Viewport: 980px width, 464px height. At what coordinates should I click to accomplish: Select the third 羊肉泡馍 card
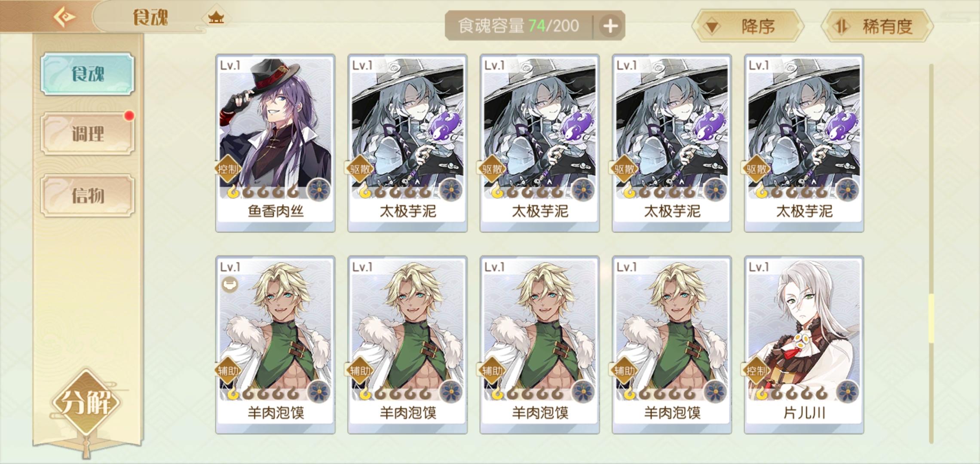(x=539, y=345)
